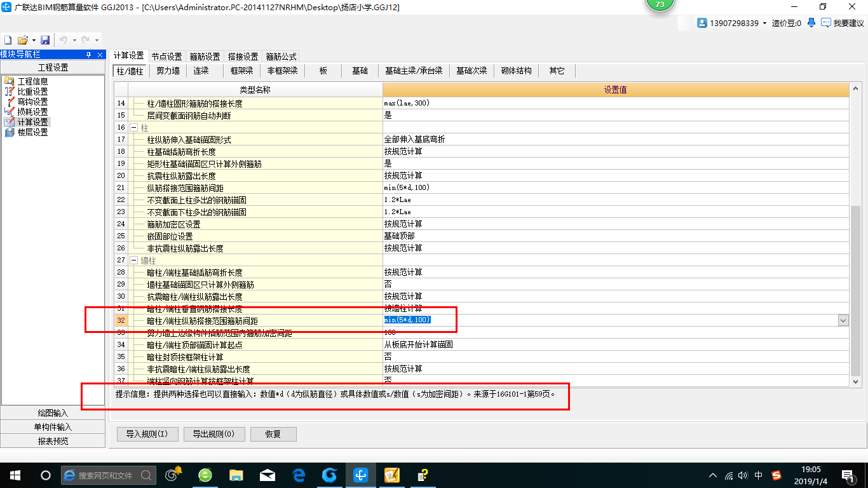Click the 我要建议 feedback link
Image resolution: width=868 pixels, height=488 pixels.
click(843, 23)
